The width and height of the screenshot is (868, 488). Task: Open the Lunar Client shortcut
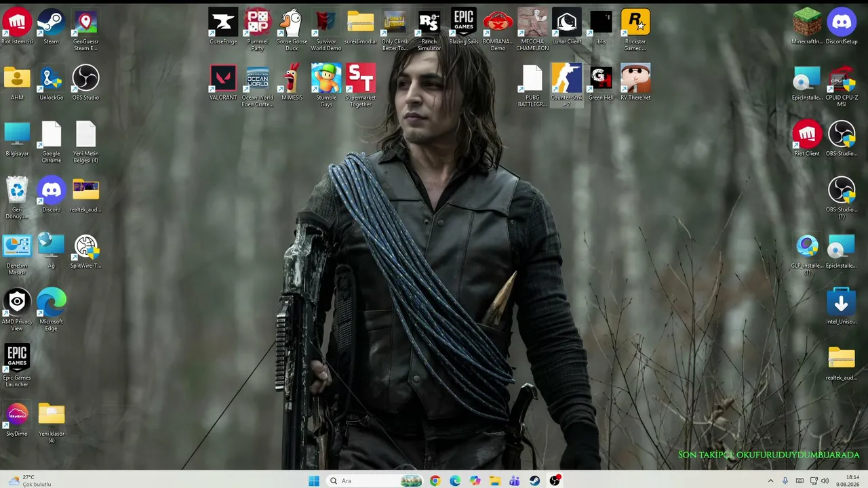pos(567,27)
